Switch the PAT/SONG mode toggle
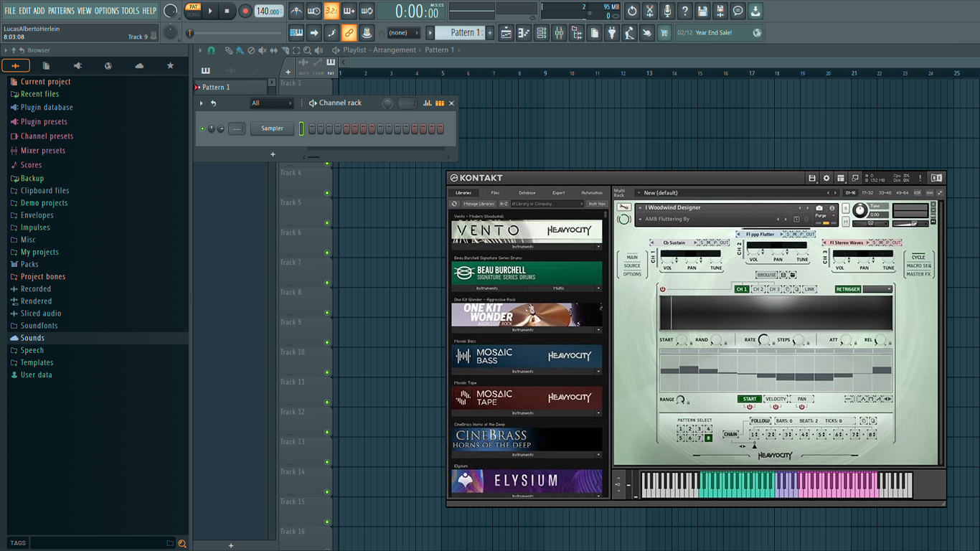Image resolution: width=980 pixels, height=551 pixels. pos(193,11)
